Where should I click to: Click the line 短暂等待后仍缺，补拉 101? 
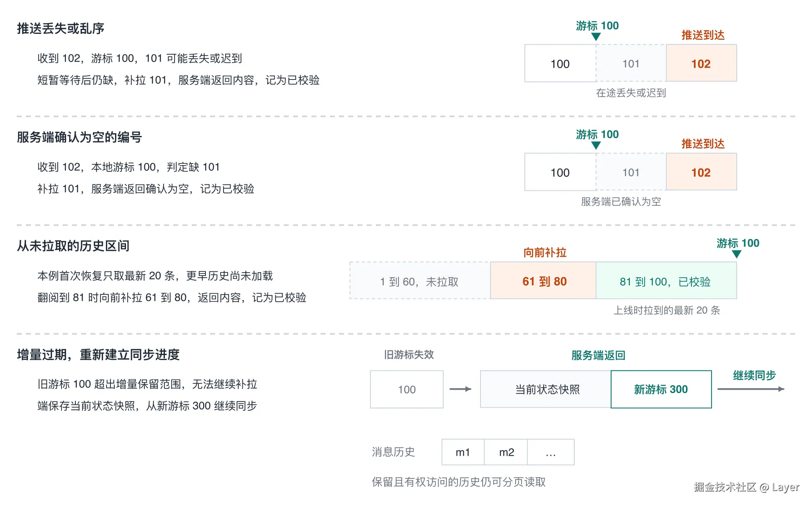102,80
